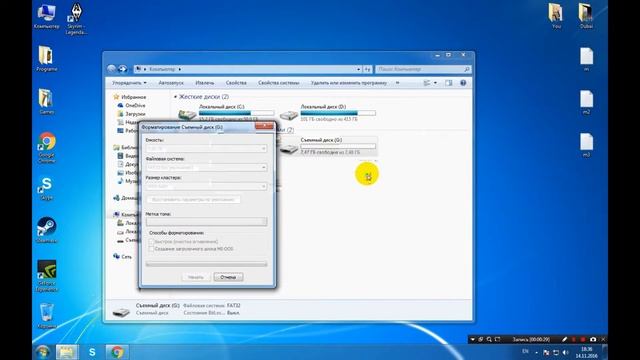Click the Explorer back navigation arrow
The image size is (640, 360).
111,69
